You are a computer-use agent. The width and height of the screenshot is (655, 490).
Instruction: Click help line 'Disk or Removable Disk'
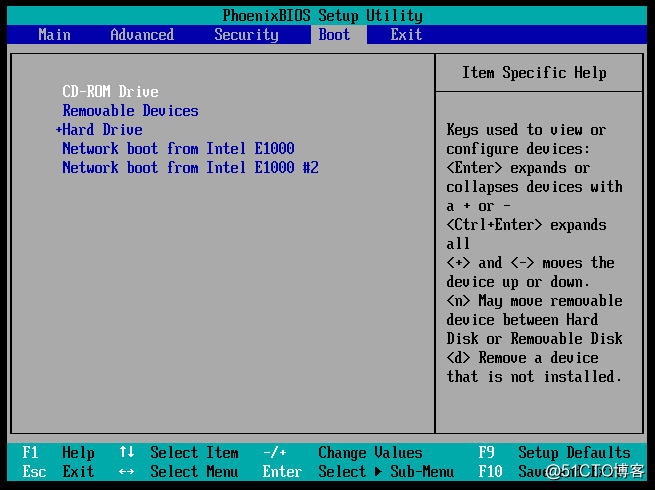534,338
